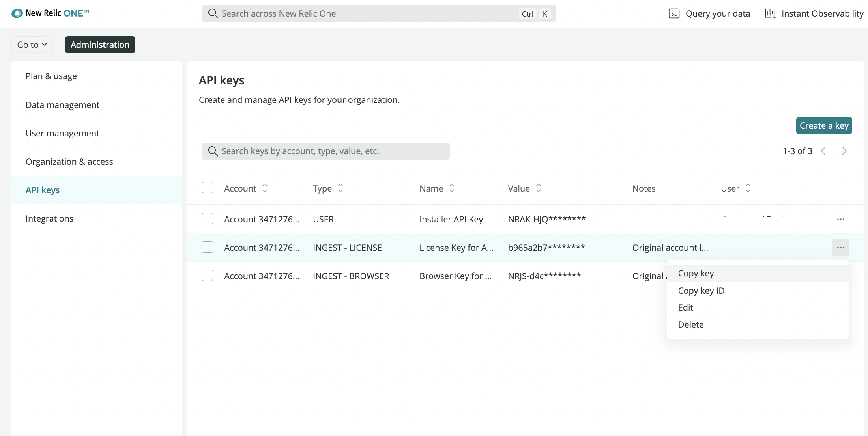Image resolution: width=868 pixels, height=436 pixels.
Task: Go to previous page of keys
Action: point(823,151)
